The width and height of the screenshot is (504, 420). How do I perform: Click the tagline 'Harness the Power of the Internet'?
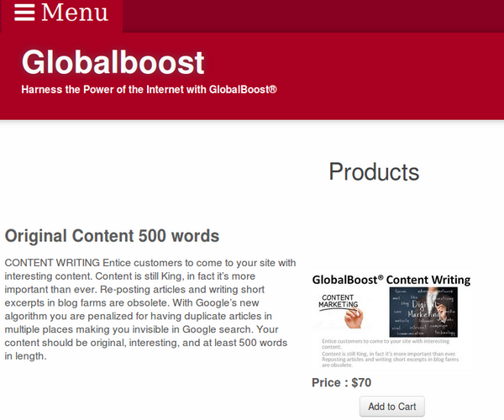pos(149,89)
